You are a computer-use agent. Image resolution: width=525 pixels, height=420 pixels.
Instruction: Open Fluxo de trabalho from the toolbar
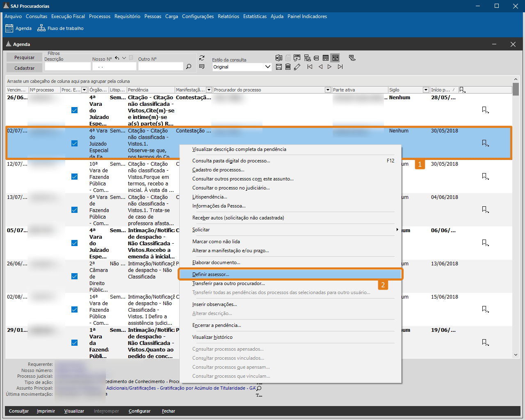(61, 28)
